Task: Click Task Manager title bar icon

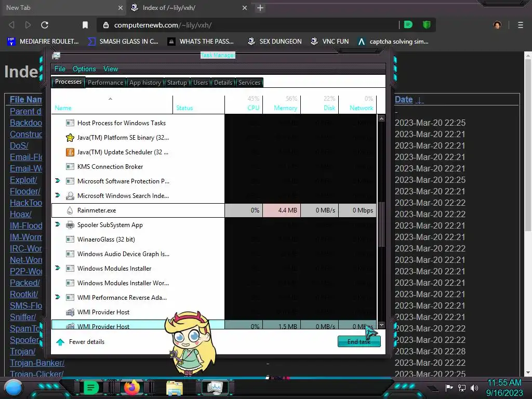Action: coord(56,55)
